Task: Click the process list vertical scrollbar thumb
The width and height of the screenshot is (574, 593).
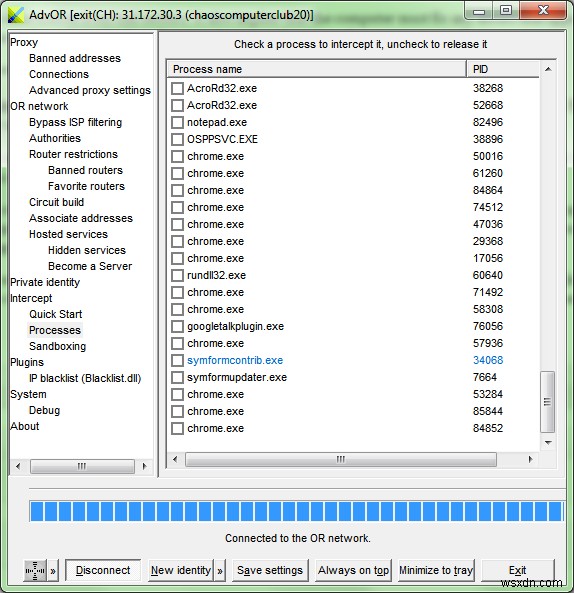Action: click(547, 402)
